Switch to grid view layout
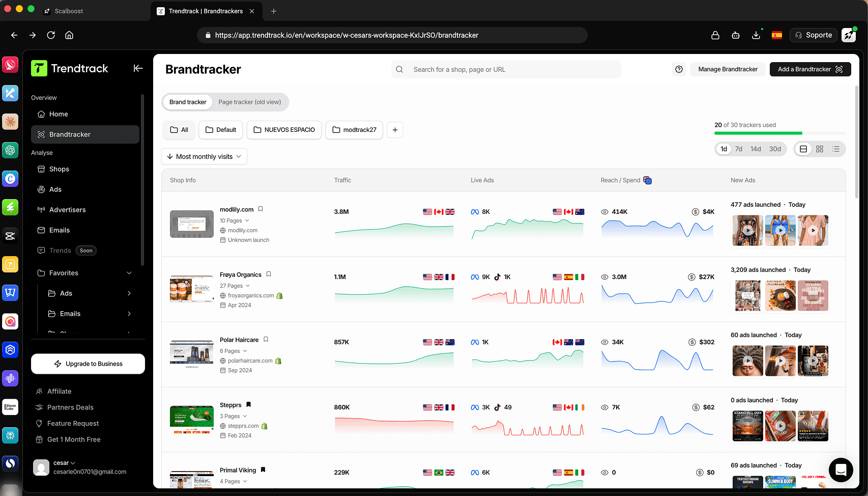Screen dimensions: 868x496 pyautogui.click(x=819, y=149)
